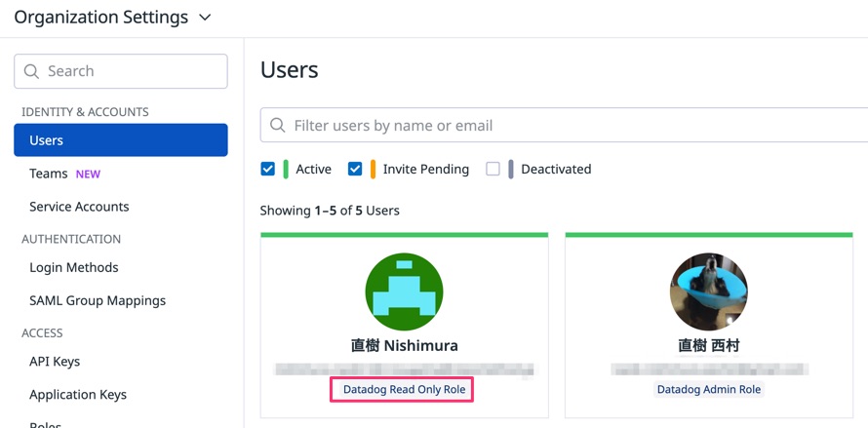This screenshot has width=868, height=428.
Task: Click the ACCESS section label
Action: click(x=42, y=333)
